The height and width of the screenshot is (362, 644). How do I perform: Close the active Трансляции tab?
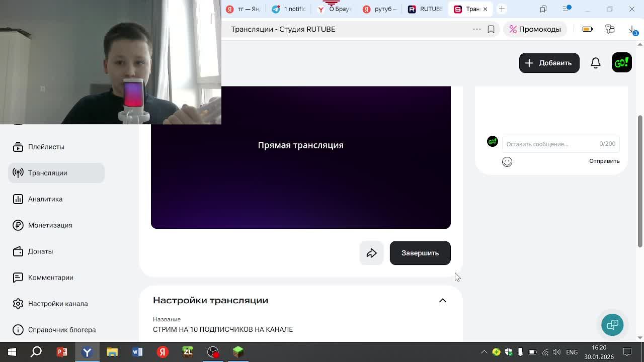485,9
